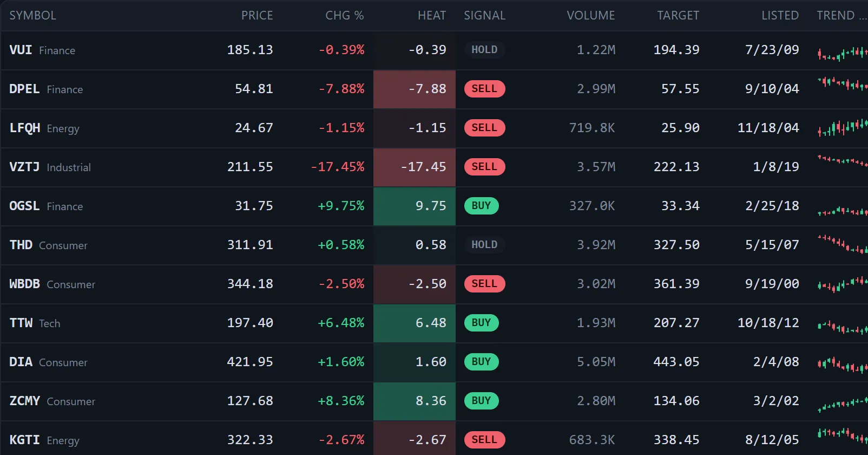Select the VUI ticker symbol
The image size is (868, 455).
coord(21,50)
